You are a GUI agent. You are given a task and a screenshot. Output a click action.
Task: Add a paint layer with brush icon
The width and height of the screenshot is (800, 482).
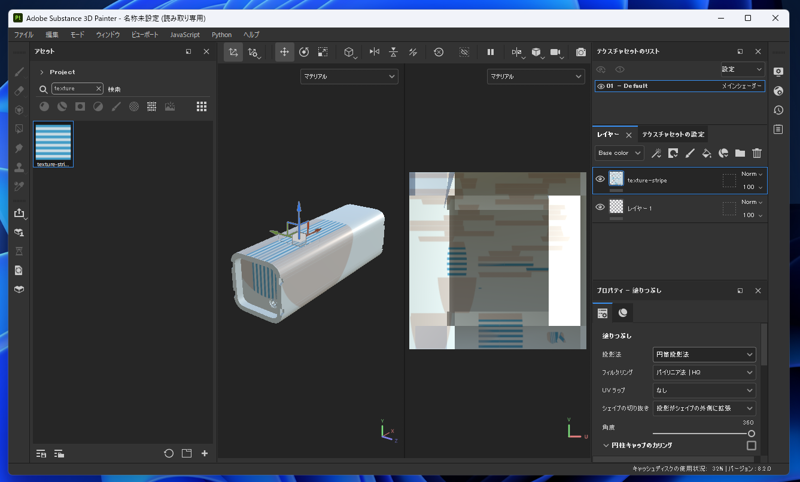pos(690,153)
